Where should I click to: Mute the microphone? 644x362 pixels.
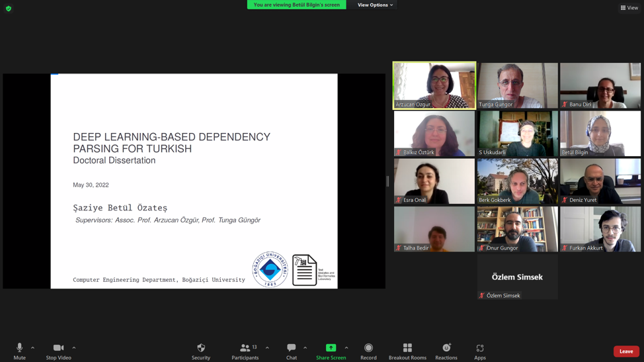19,348
